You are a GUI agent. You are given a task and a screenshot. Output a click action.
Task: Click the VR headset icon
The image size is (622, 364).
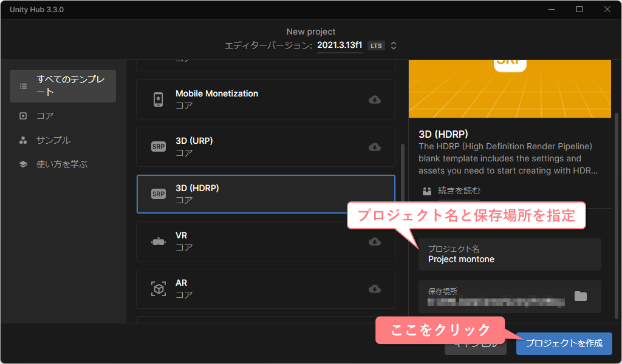159,241
